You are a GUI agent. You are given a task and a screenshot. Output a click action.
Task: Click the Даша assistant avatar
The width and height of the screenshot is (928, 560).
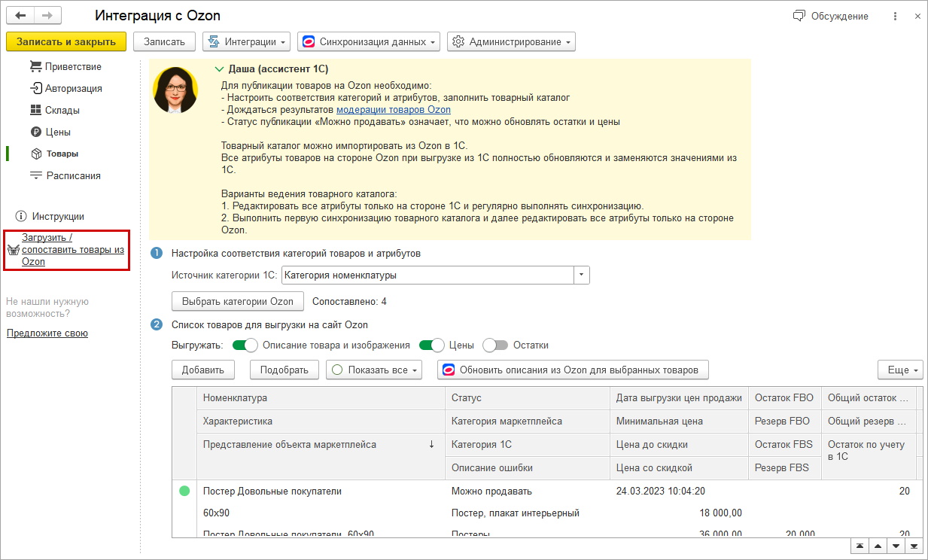175,90
